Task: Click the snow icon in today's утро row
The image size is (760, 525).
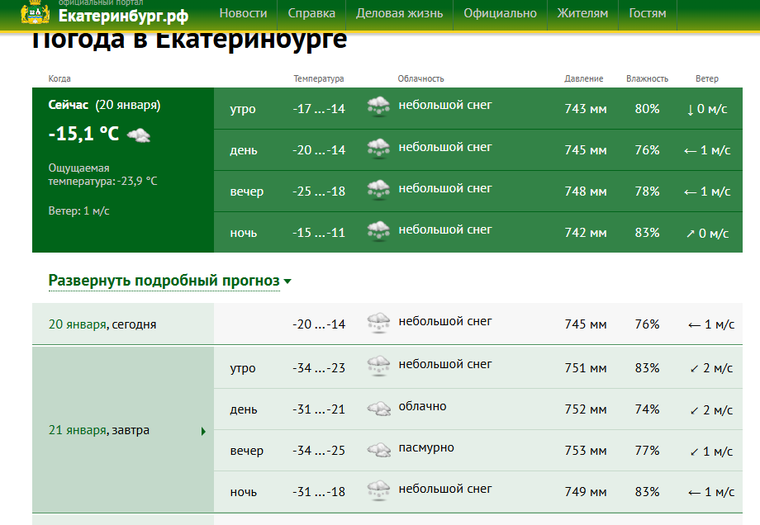Action: tap(378, 107)
